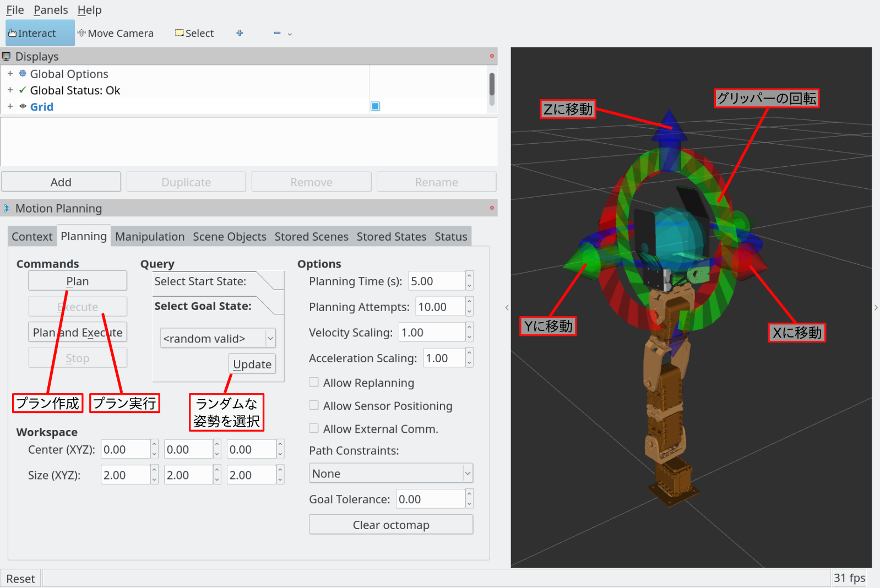Click the Plan button
880x588 pixels.
[78, 281]
